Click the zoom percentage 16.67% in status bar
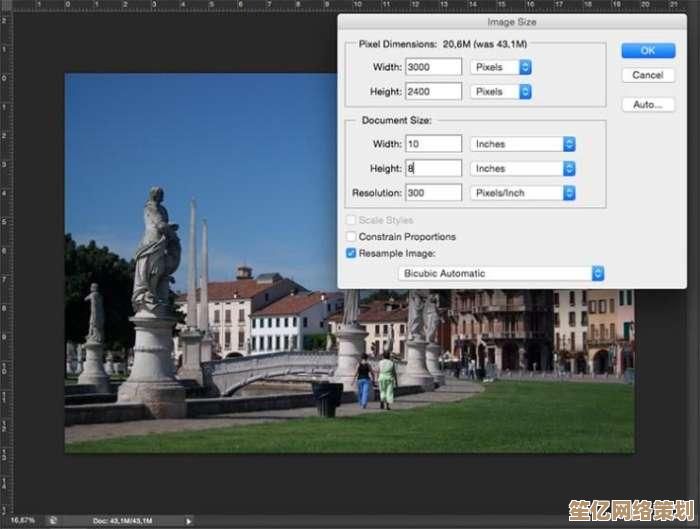This screenshot has height=529, width=700. tap(22, 520)
